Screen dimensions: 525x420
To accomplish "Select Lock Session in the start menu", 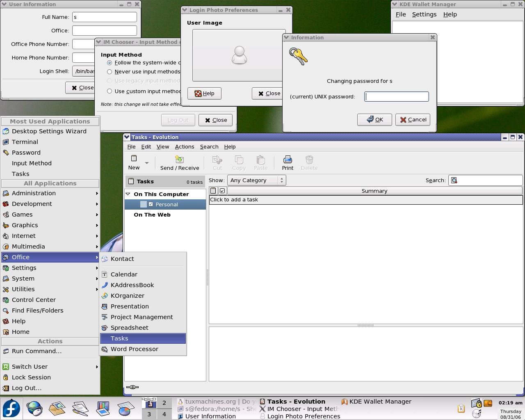I will 50,377.
